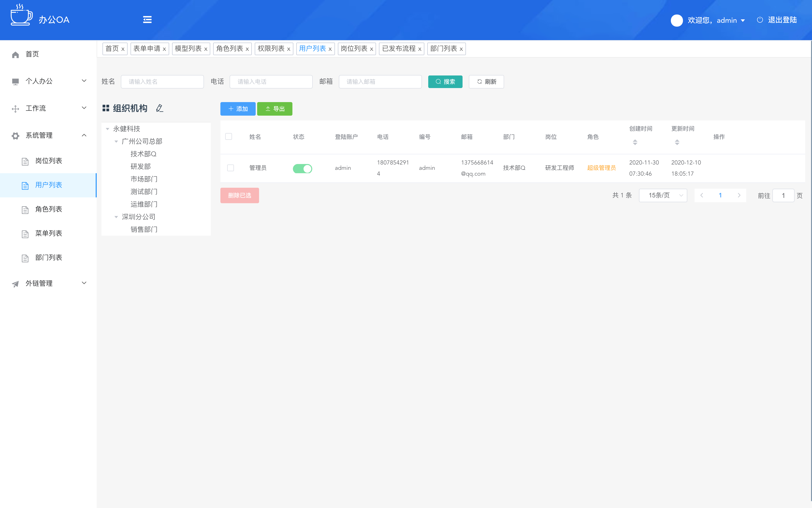This screenshot has height=508, width=812.
Task: Focus the 邮箱 input field
Action: pos(380,82)
